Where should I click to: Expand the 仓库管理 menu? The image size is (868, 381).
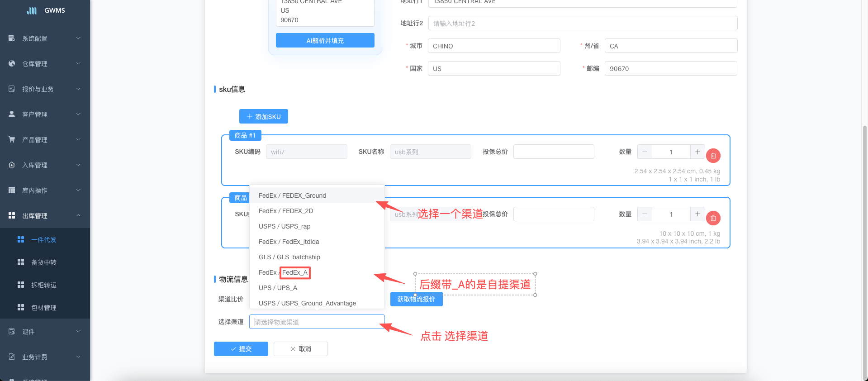coord(78,64)
